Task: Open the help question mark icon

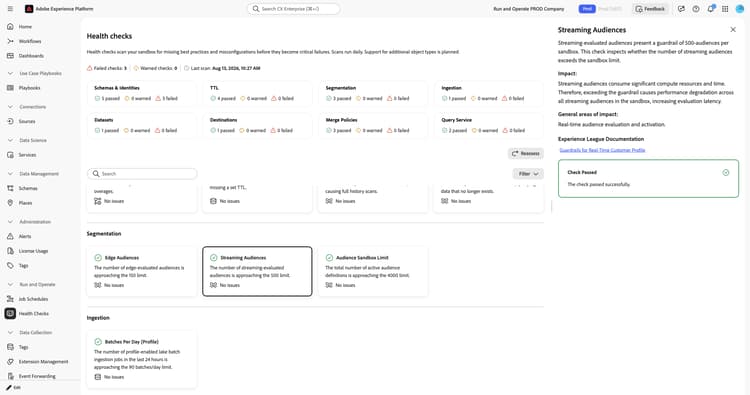Action: point(696,9)
